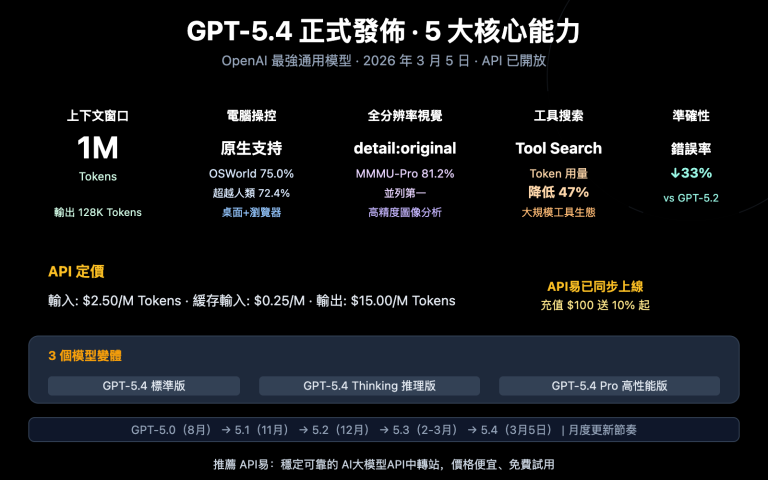
Task: Click the 3 個模型變體 heading
Action: [85, 356]
